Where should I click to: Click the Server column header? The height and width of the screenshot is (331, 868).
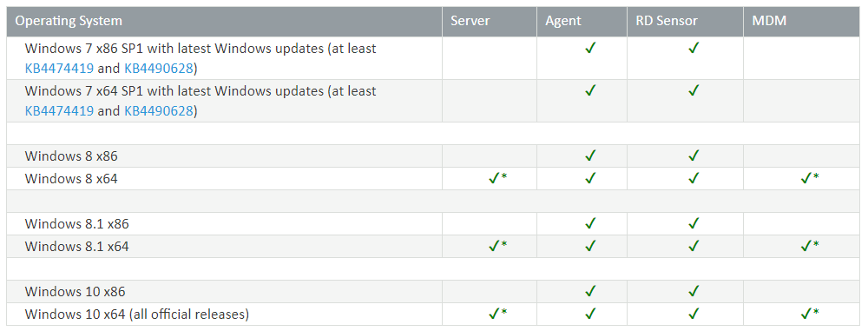(470, 21)
